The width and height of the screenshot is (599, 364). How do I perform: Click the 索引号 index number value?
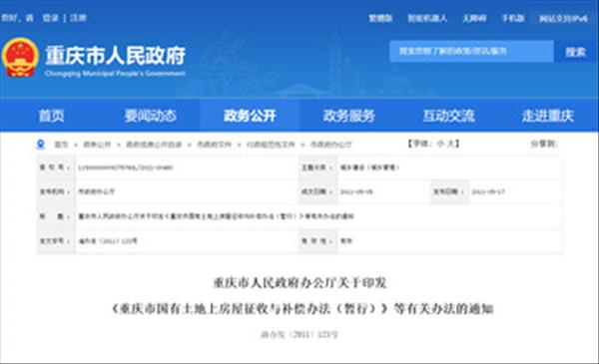point(126,168)
